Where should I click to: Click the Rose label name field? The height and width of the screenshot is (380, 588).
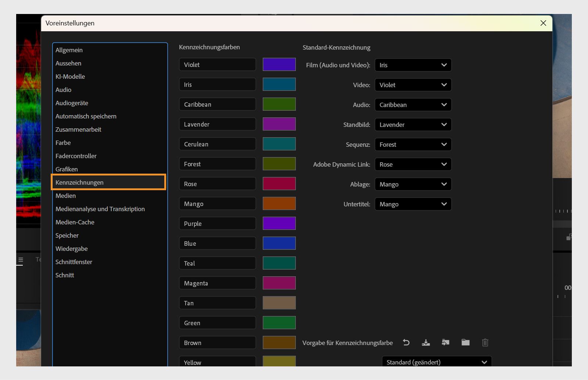coord(218,184)
